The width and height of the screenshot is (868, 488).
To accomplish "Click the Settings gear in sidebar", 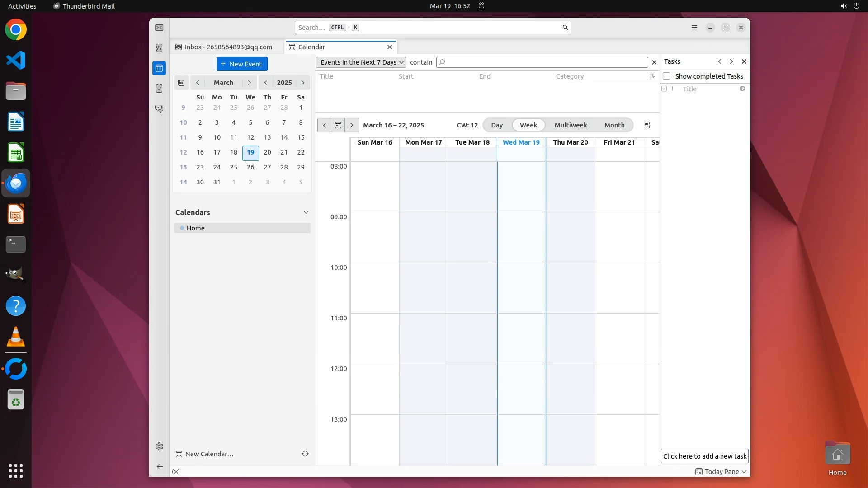I will [x=159, y=446].
